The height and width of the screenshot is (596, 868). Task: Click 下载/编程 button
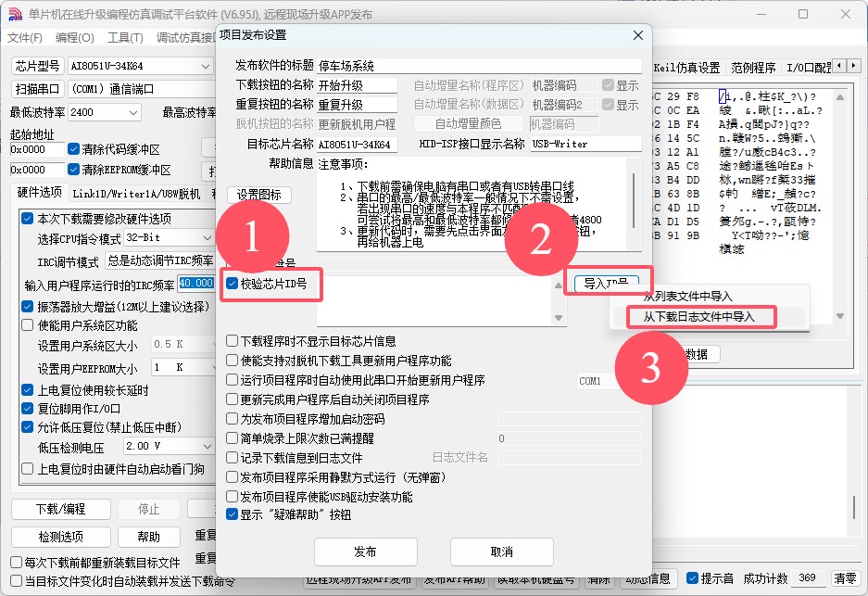(61, 509)
